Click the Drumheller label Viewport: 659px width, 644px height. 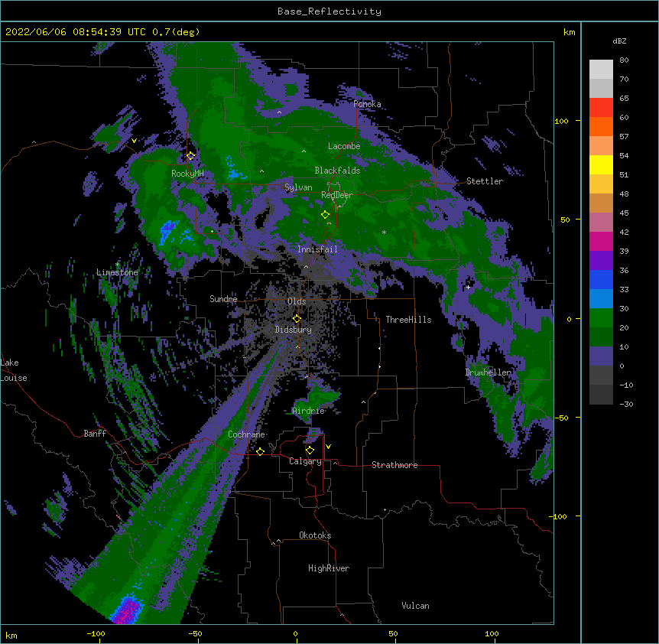pyautogui.click(x=488, y=372)
